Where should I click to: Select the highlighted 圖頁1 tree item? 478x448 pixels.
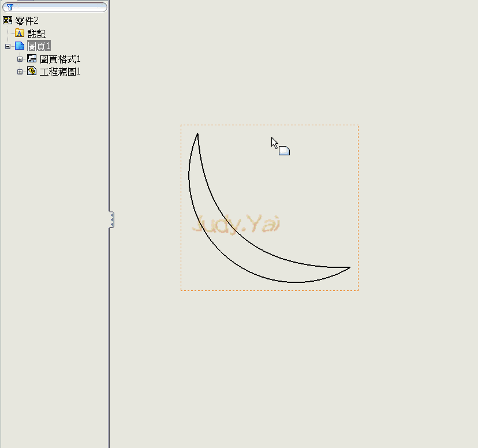[39, 46]
